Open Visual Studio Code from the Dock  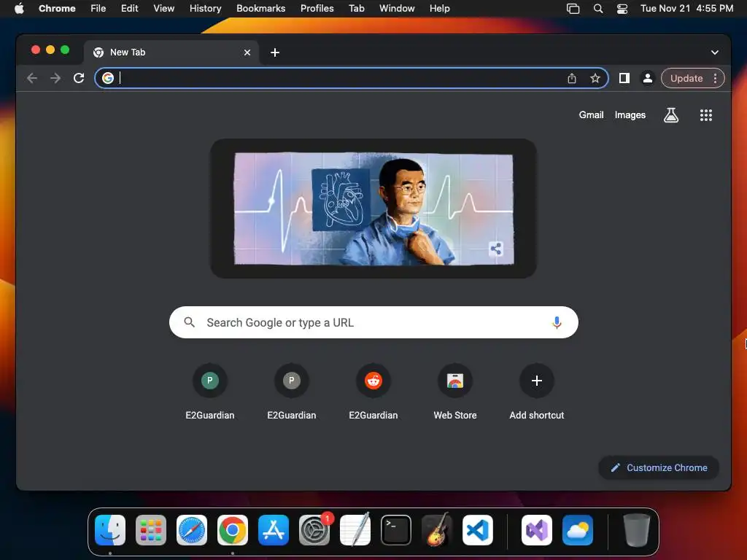[x=477, y=529]
